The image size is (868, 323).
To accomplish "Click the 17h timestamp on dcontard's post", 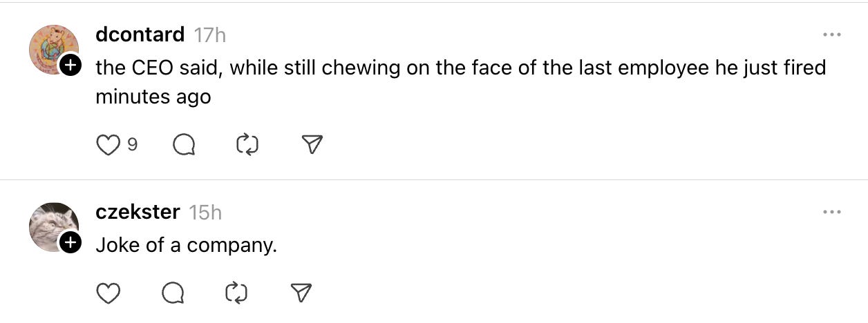I will pos(209,35).
